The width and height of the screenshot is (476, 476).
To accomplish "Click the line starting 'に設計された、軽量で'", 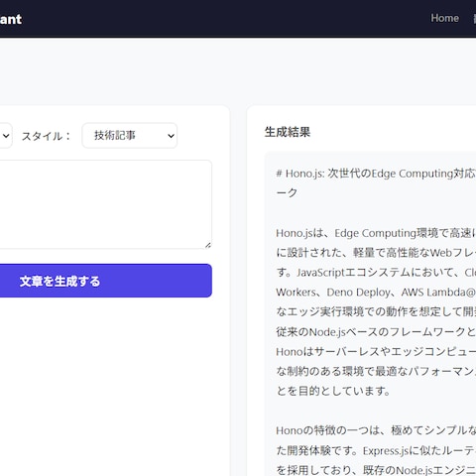I will 376,253.
